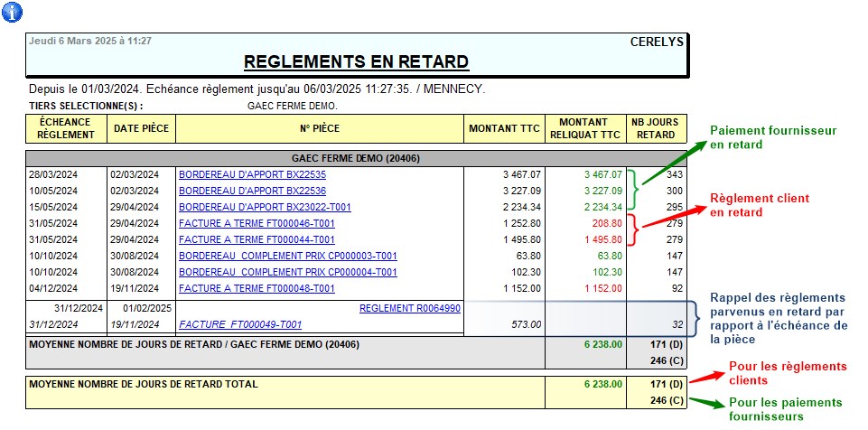Open BORDEREAU COMPLEMENT PRIX CP000004-T001

point(287,272)
